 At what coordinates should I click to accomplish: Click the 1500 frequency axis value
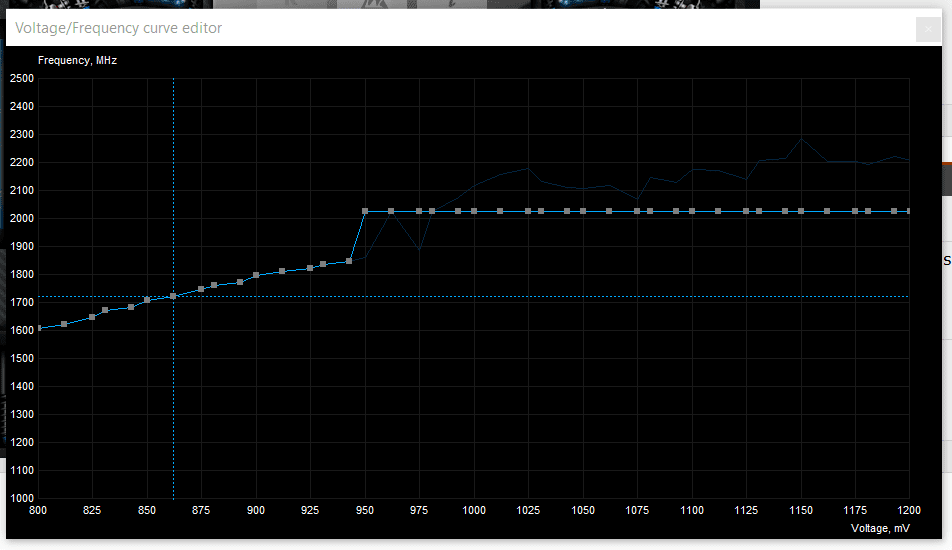(22, 358)
